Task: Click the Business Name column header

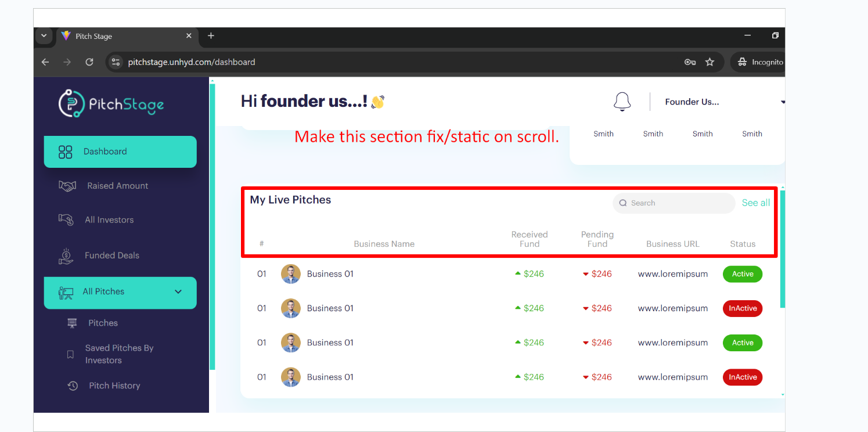Action: (384, 244)
